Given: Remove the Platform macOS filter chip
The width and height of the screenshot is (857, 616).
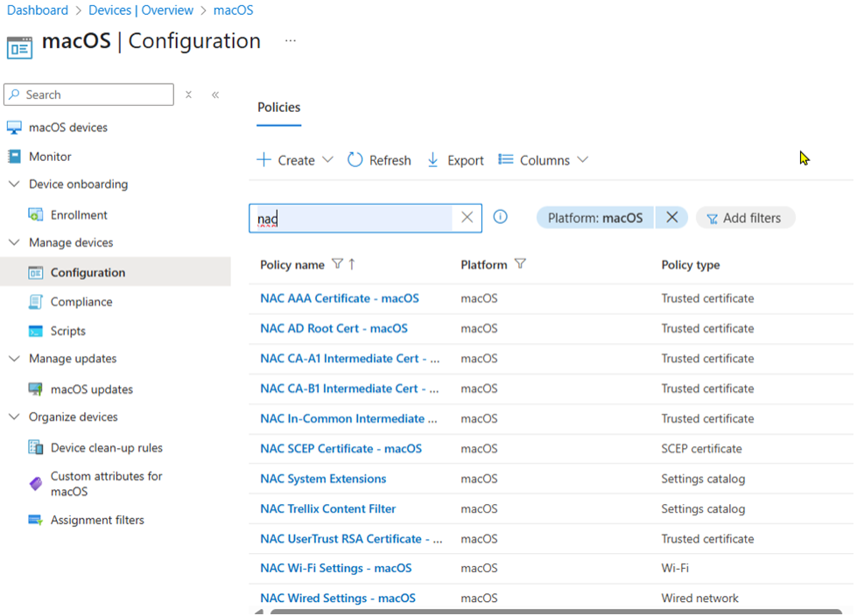Looking at the screenshot, I should tap(671, 217).
